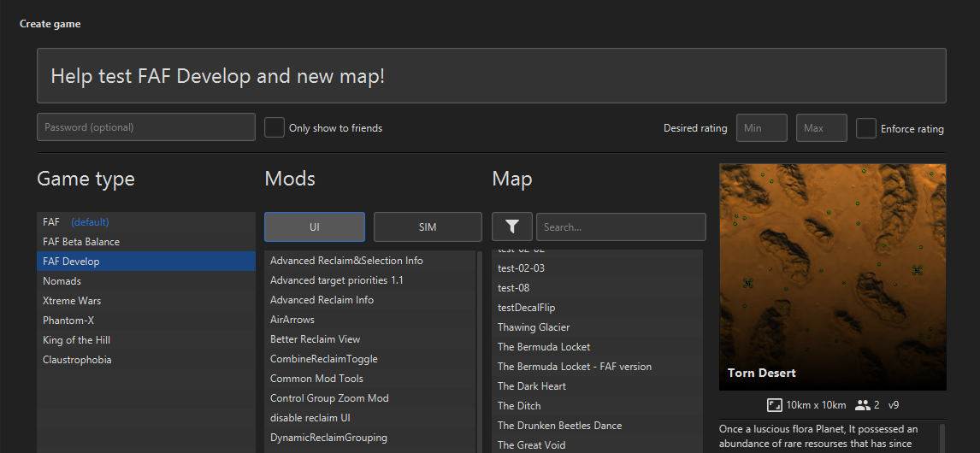Choose test-08 map
Image resolution: width=980 pixels, height=453 pixels.
pyautogui.click(x=598, y=288)
